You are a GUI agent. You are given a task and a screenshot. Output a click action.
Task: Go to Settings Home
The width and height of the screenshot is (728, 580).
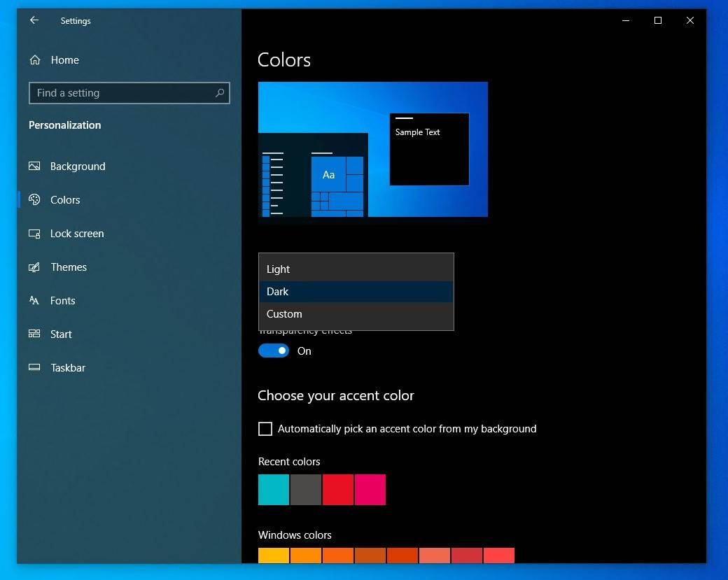pos(129,60)
